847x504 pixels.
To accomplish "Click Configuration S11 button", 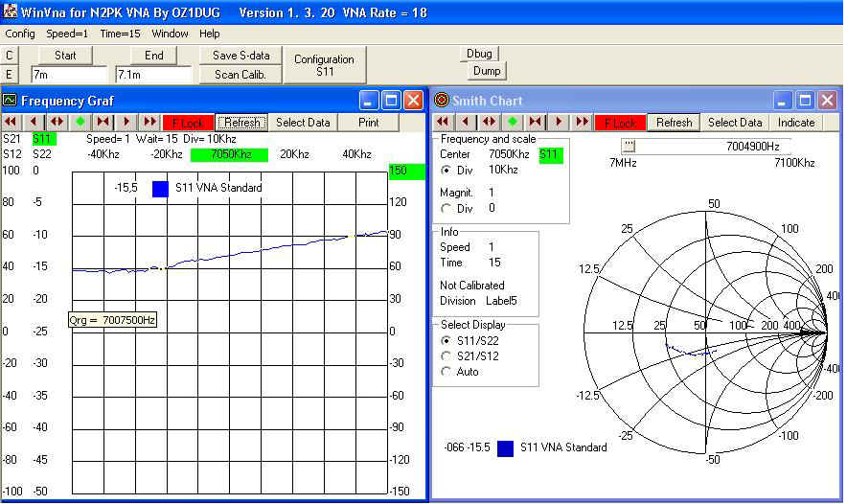I will click(x=324, y=65).
